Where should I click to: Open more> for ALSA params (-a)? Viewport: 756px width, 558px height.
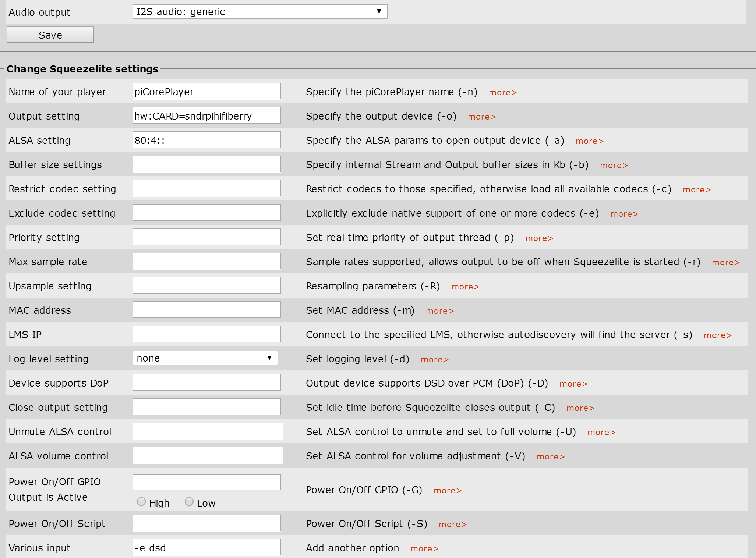coord(590,141)
